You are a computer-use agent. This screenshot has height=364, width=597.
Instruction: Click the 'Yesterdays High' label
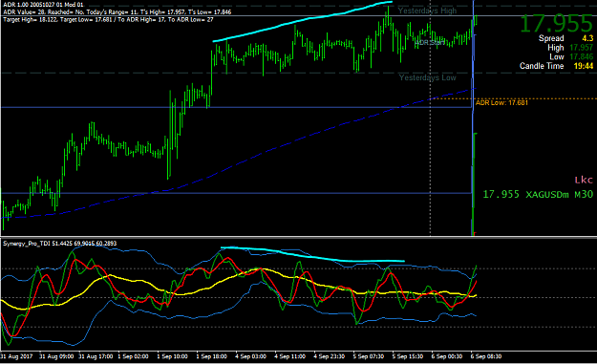(x=427, y=11)
